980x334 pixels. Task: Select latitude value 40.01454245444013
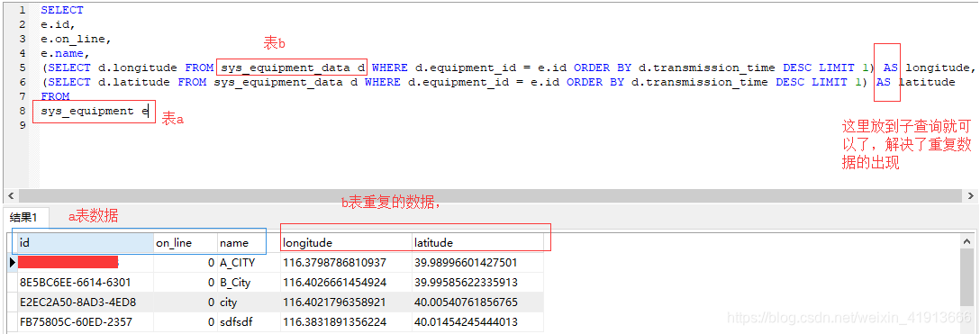477,321
